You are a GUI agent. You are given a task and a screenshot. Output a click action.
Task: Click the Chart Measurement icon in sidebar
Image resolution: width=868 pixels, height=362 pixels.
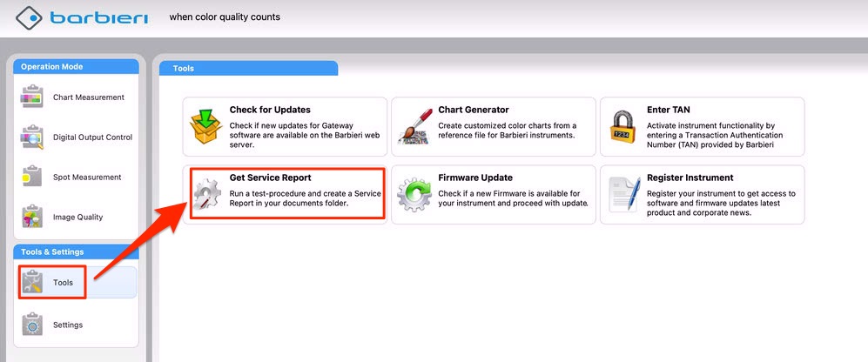point(31,97)
